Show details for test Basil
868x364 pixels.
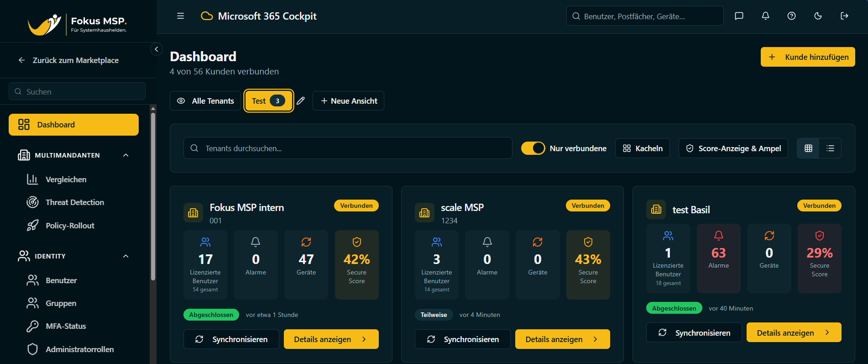[x=794, y=332]
